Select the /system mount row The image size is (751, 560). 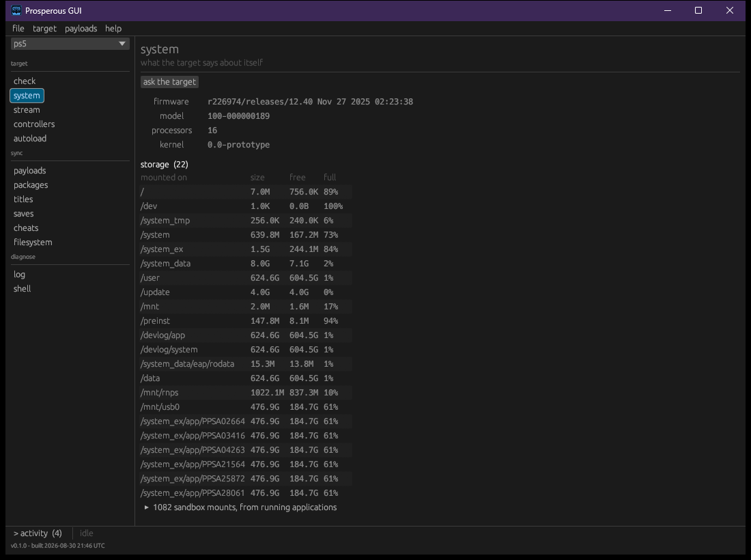click(246, 235)
